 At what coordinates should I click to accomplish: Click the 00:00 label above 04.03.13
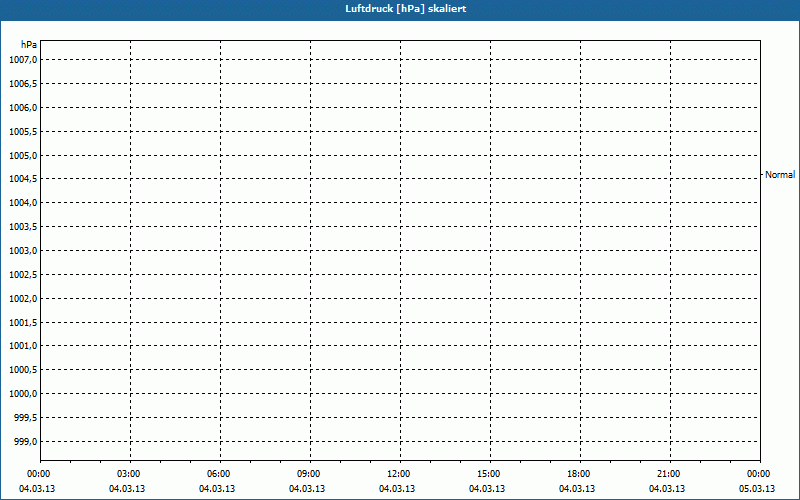pyautogui.click(x=38, y=474)
